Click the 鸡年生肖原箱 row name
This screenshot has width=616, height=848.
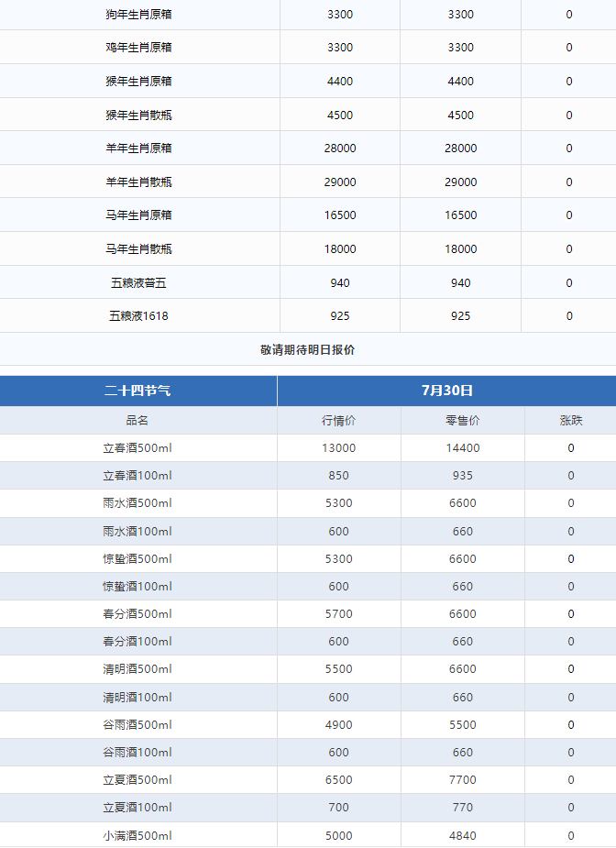139,48
